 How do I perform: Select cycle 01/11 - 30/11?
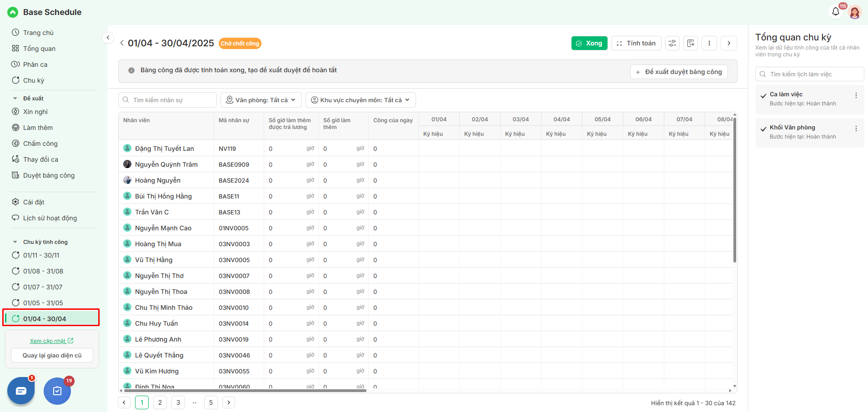coord(41,255)
